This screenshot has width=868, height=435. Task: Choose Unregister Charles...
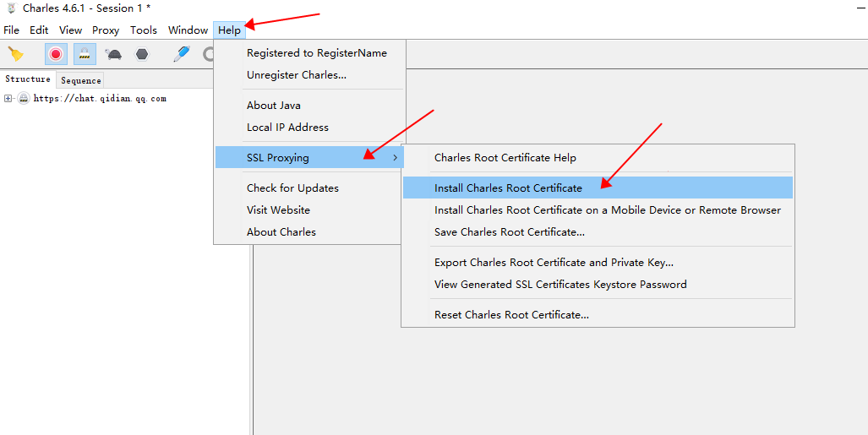click(x=310, y=75)
